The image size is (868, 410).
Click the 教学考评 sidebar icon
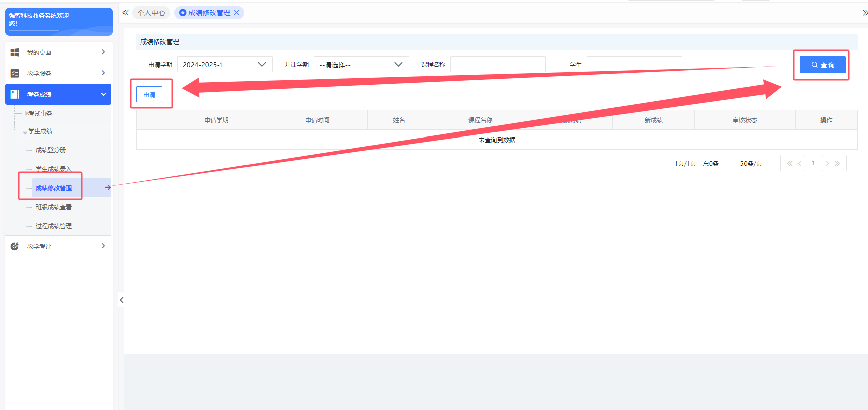point(15,246)
